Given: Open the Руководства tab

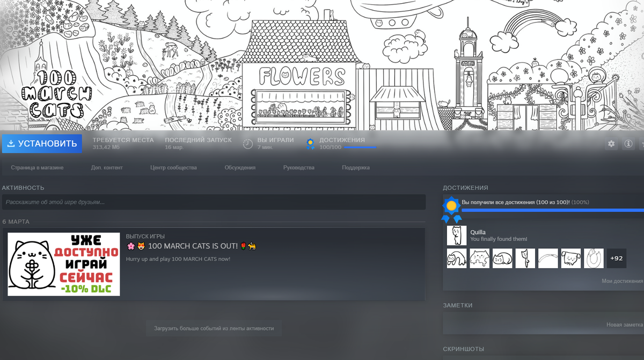Looking at the screenshot, I should (299, 167).
